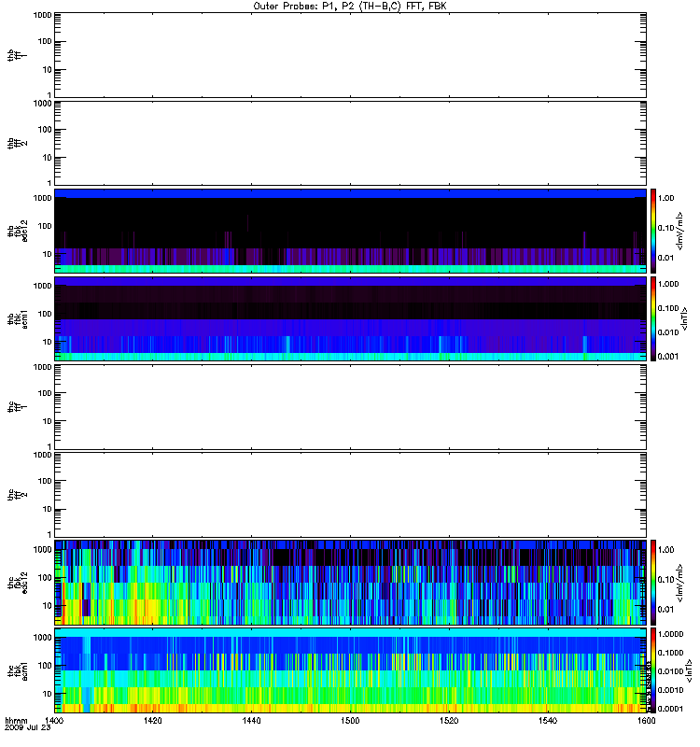Click the thb fbk scm1 color bar

(x=653, y=318)
